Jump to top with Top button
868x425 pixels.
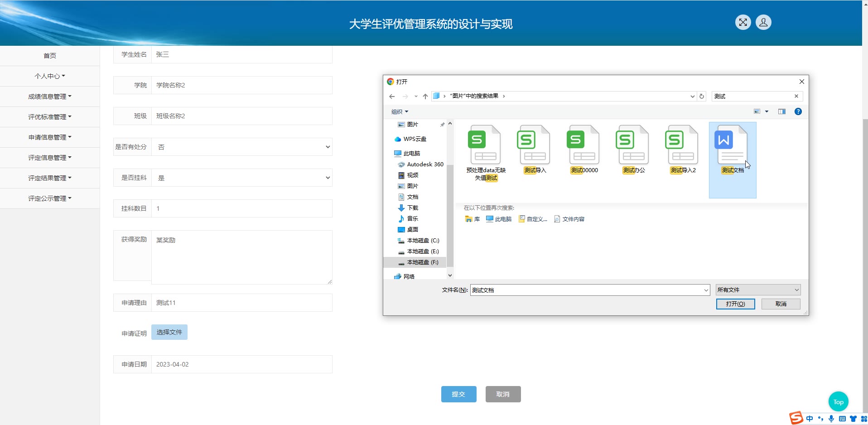pyautogui.click(x=839, y=402)
